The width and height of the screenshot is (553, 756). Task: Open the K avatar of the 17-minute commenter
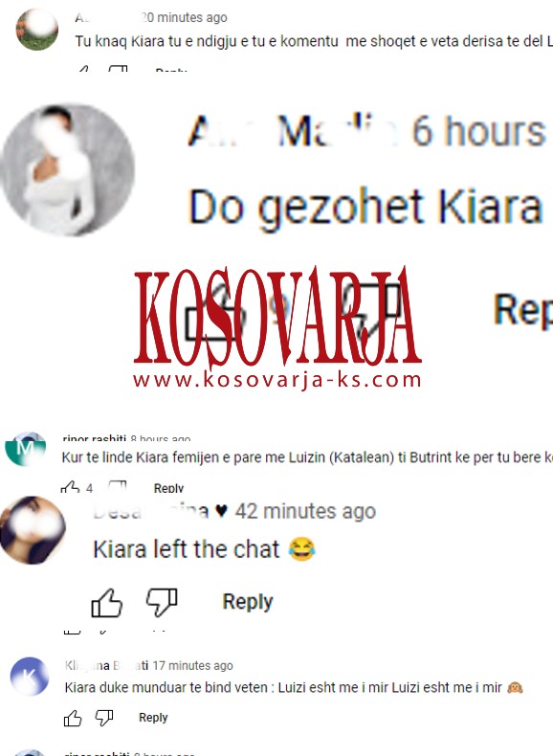(30, 676)
